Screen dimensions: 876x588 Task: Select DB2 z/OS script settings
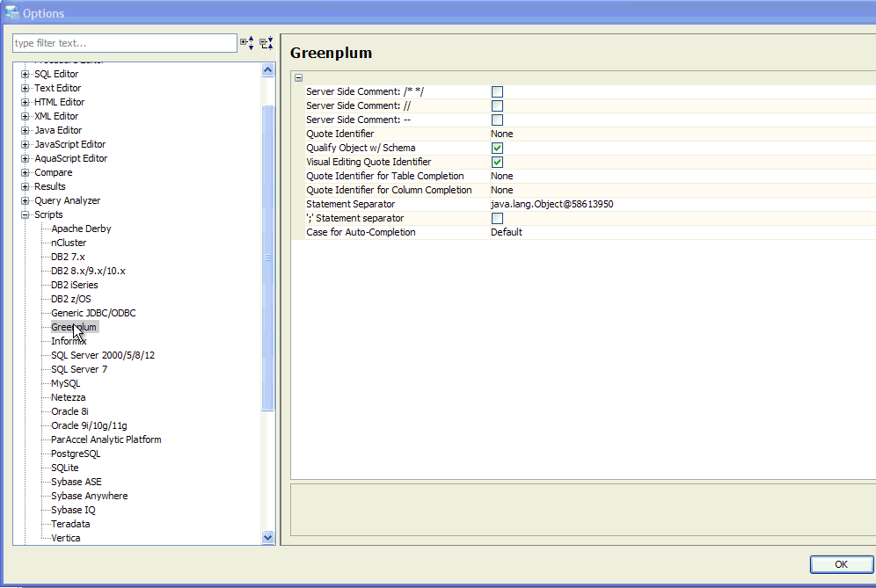click(71, 299)
